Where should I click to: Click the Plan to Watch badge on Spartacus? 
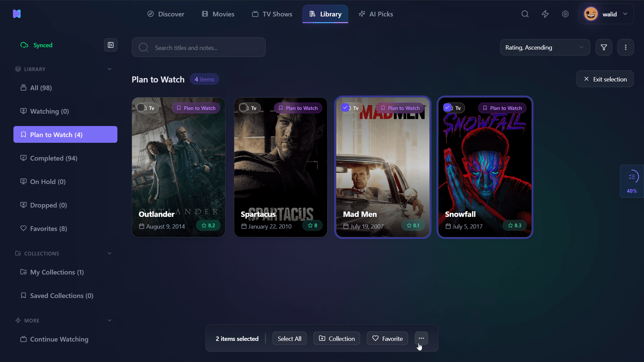pos(298,108)
